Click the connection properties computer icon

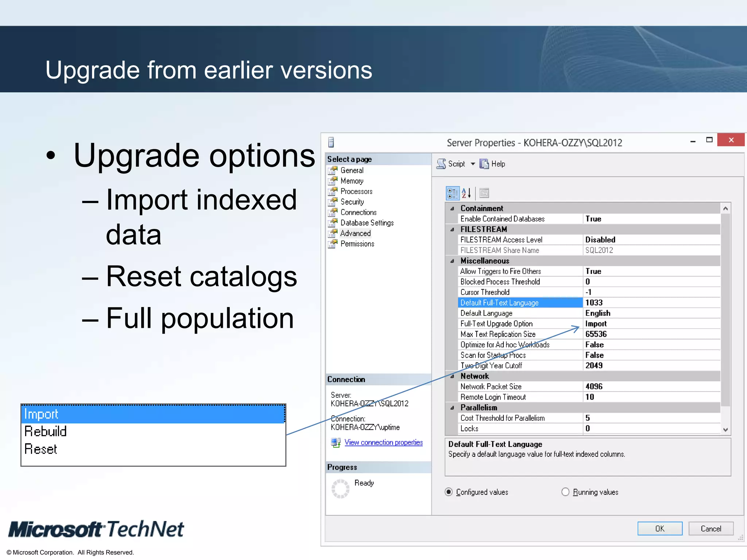336,443
